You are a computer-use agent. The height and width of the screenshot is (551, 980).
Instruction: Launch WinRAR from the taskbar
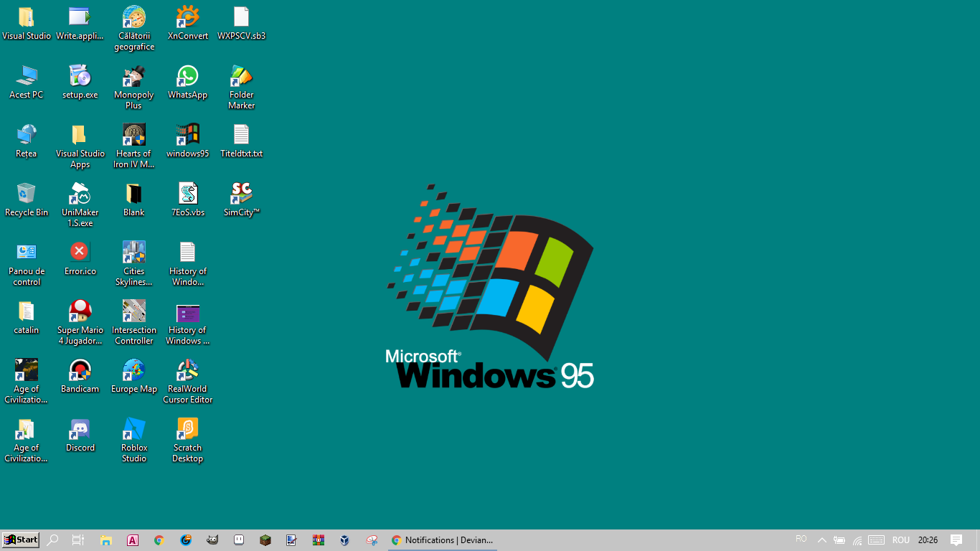pos(319,540)
